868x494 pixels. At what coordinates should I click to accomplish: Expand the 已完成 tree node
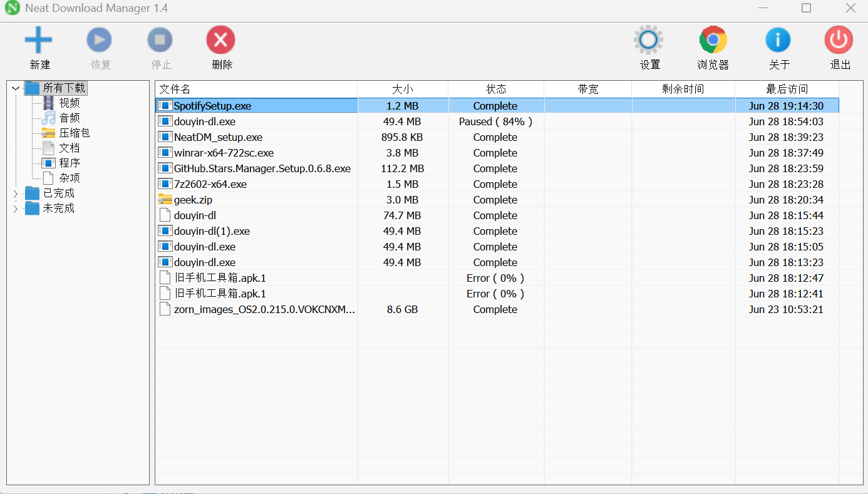point(16,193)
